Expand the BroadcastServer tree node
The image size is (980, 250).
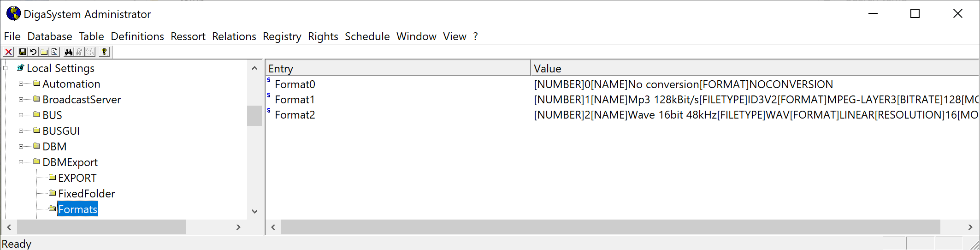[21, 100]
